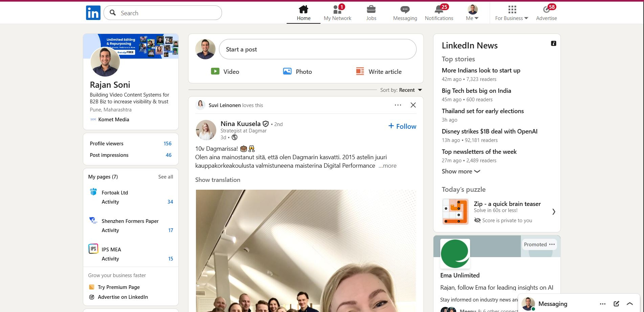Open Post impressions count 46
Viewport: 644px width, 312px height.
click(169, 155)
